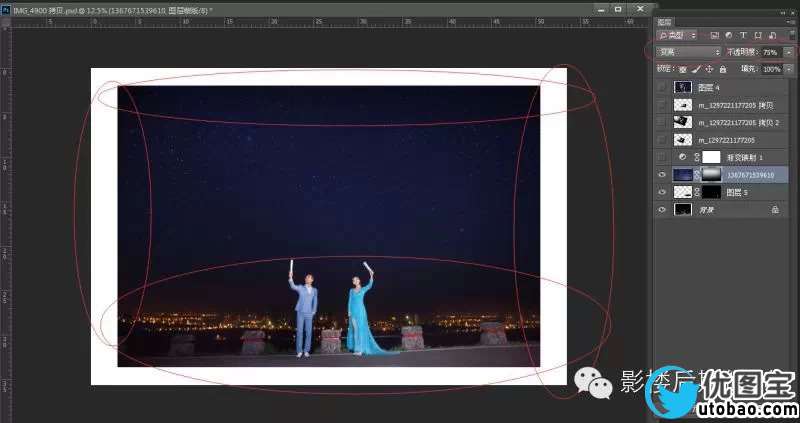Click layer name 图层 5

737,193
